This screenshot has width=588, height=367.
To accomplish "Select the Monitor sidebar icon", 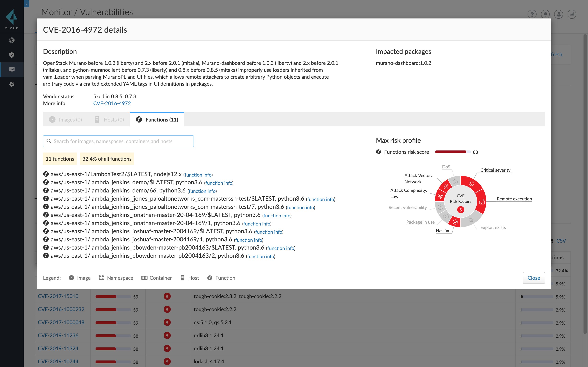I will [12, 70].
